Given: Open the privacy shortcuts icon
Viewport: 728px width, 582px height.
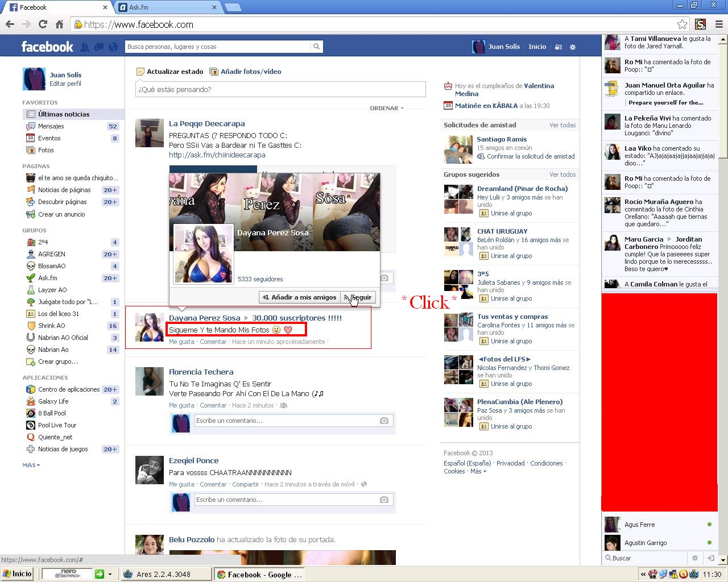Looking at the screenshot, I should (x=559, y=47).
